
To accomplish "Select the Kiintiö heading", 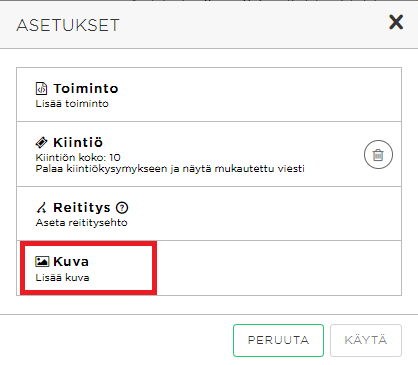I will click(x=78, y=143).
